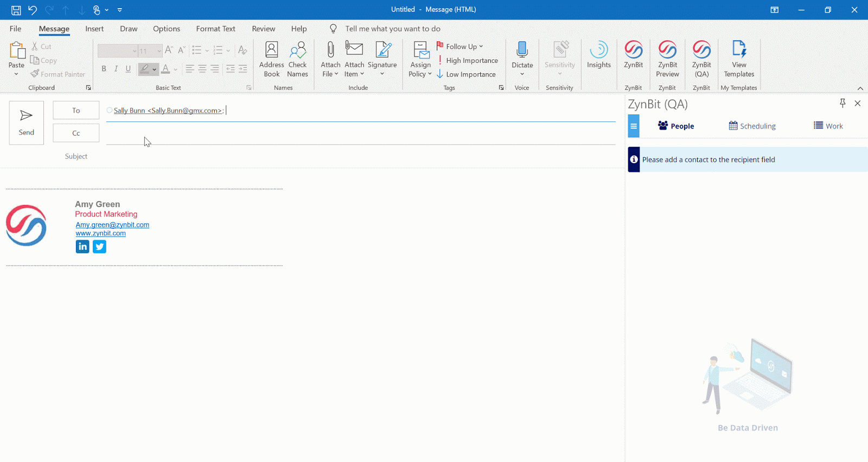
Task: Mark message as Low Importance
Action: 467,74
